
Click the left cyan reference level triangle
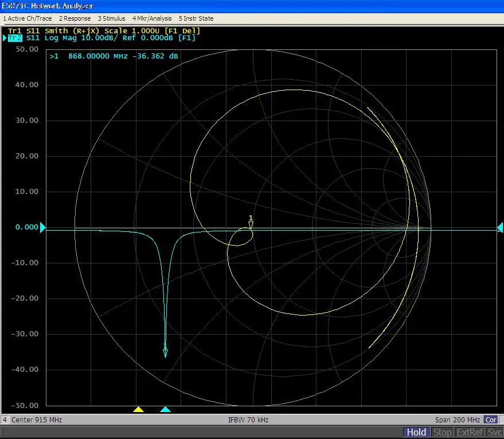coord(42,227)
